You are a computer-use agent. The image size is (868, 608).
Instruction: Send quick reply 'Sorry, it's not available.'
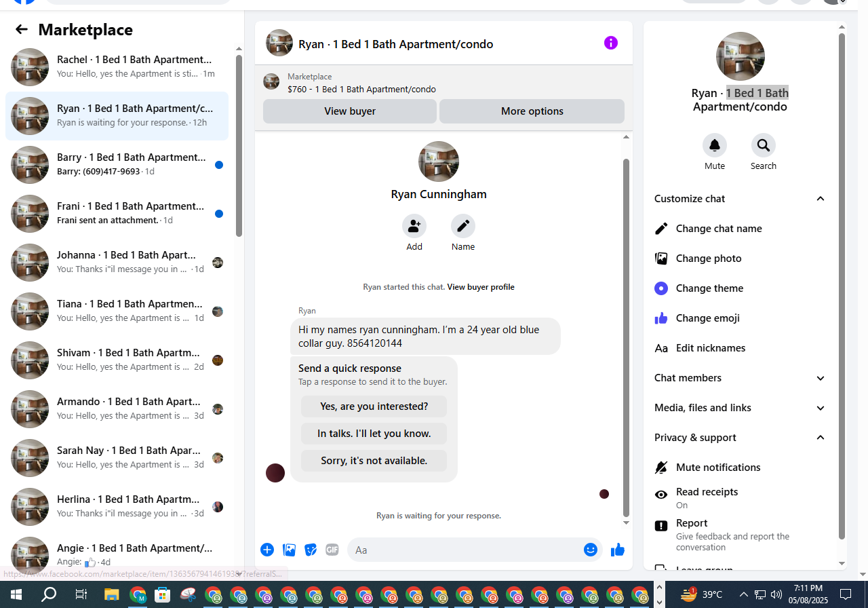(374, 461)
